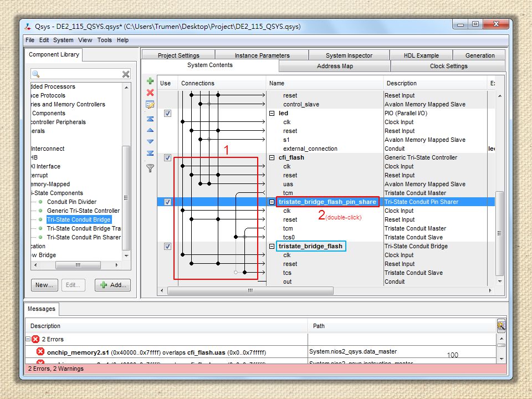Click the edit component toolbar icon

point(150,105)
